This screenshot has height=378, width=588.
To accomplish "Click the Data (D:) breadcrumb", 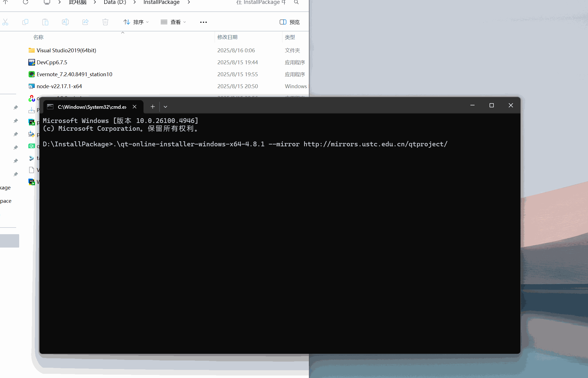I will tap(115, 2).
